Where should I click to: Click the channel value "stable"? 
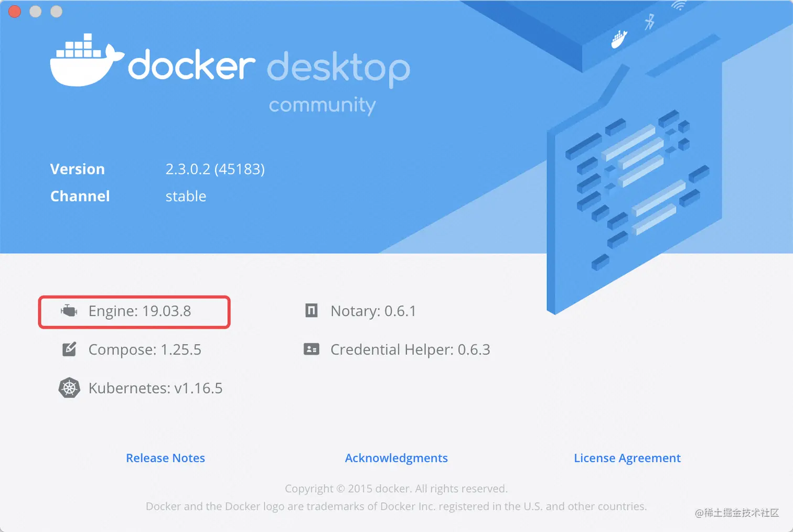(x=186, y=196)
